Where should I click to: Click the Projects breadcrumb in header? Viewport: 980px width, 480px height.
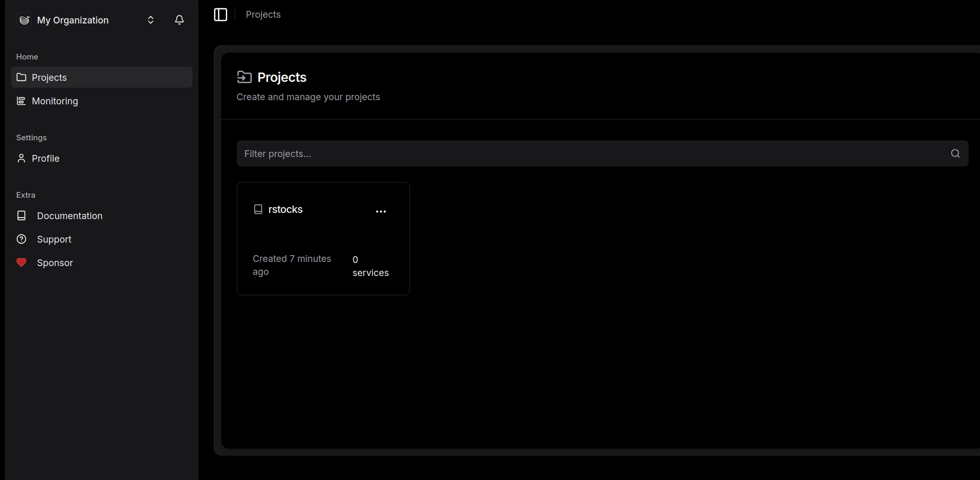(263, 15)
